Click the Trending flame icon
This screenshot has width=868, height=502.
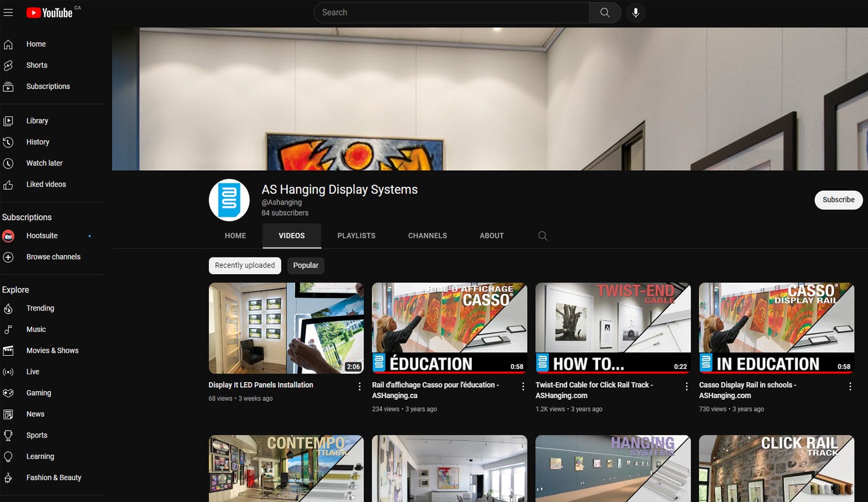[8, 308]
